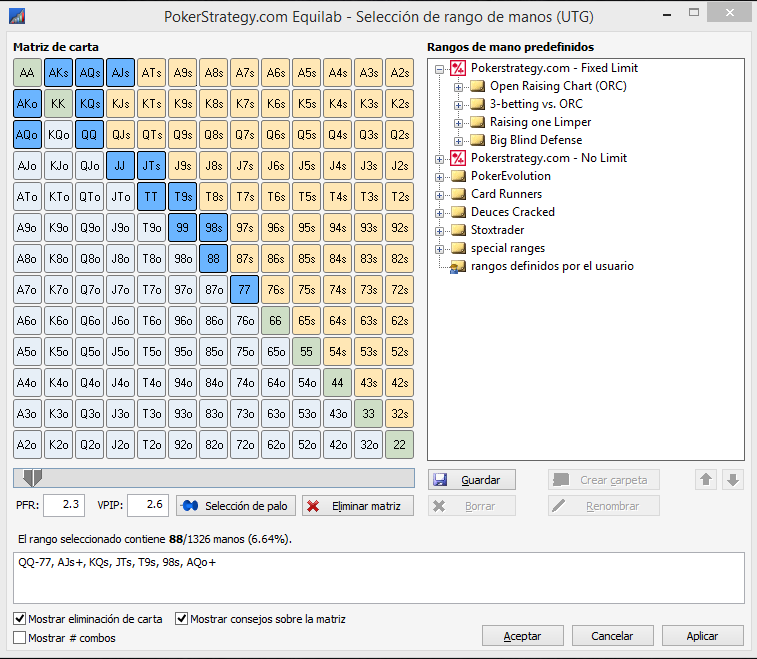Click the range percentage slider handle
The image size is (757, 659).
[33, 477]
